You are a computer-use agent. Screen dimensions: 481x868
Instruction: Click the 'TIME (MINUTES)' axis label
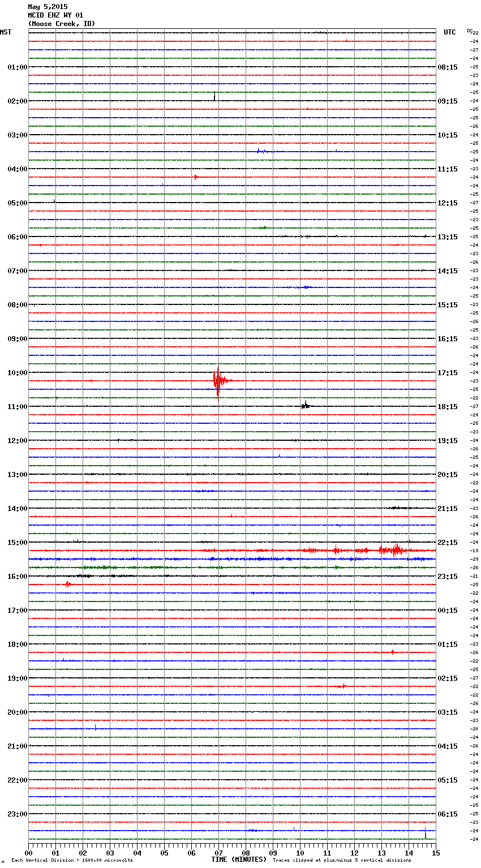(239, 860)
